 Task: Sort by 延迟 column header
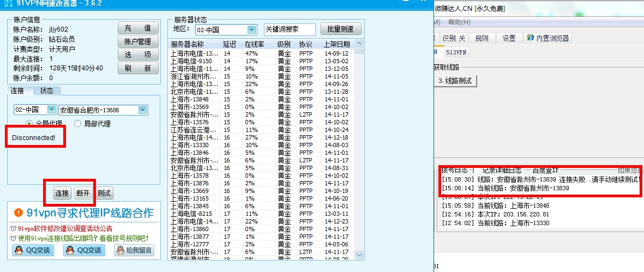point(232,44)
